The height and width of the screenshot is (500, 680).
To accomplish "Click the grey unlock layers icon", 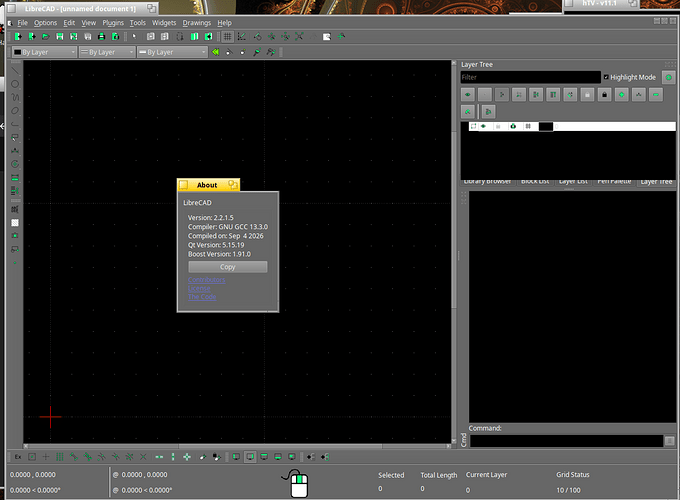I will coord(587,95).
